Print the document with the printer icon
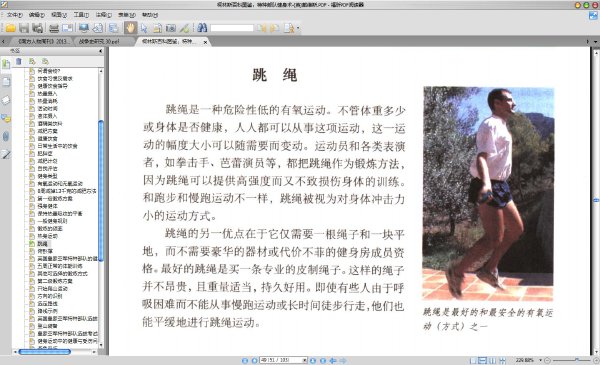The height and width of the screenshot is (365, 600). click(x=54, y=28)
